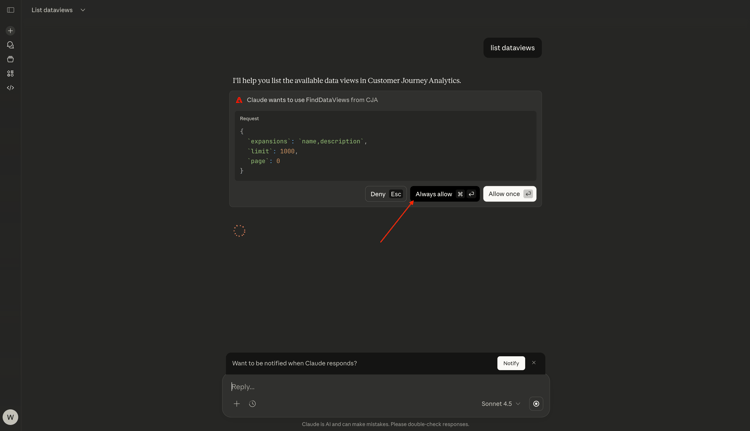Click the 'Claude is AI' disclaimer text
Screen dimensions: 750x431
[386, 424]
